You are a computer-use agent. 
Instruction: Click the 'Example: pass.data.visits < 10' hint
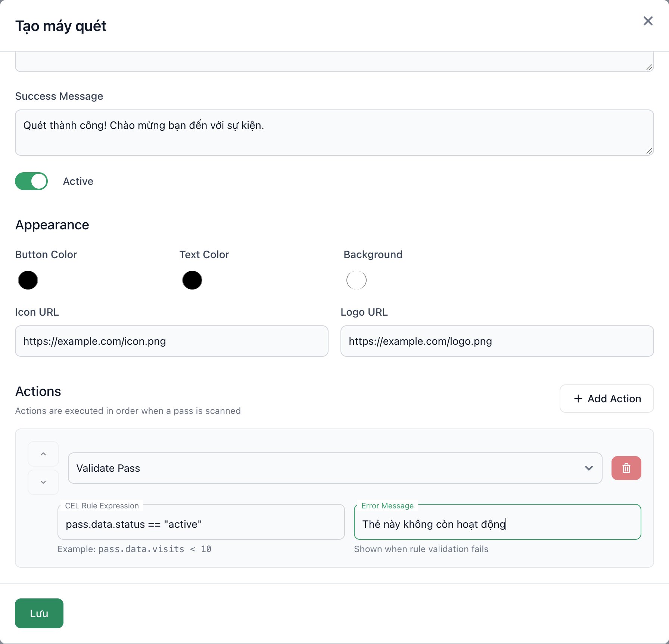134,549
